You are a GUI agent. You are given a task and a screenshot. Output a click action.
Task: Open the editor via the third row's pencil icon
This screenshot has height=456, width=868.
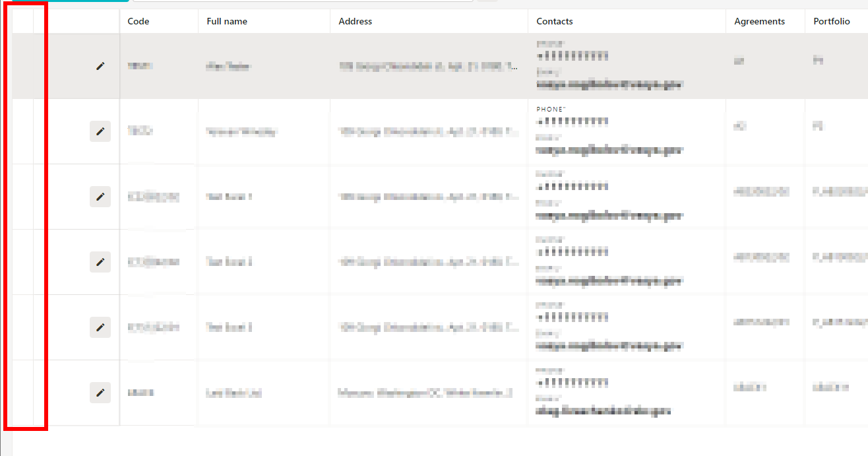tap(100, 197)
